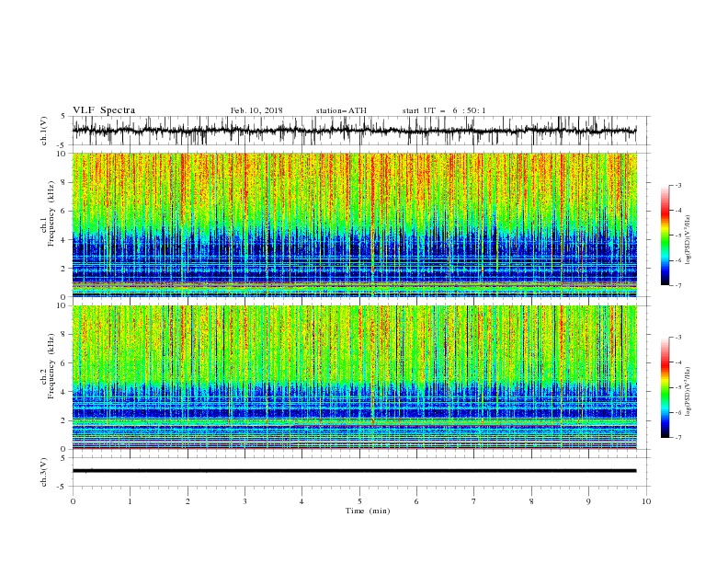Select the date text Feb. 10, 2018
Image resolution: width=728 pixels, height=563 pixels.
256,110
